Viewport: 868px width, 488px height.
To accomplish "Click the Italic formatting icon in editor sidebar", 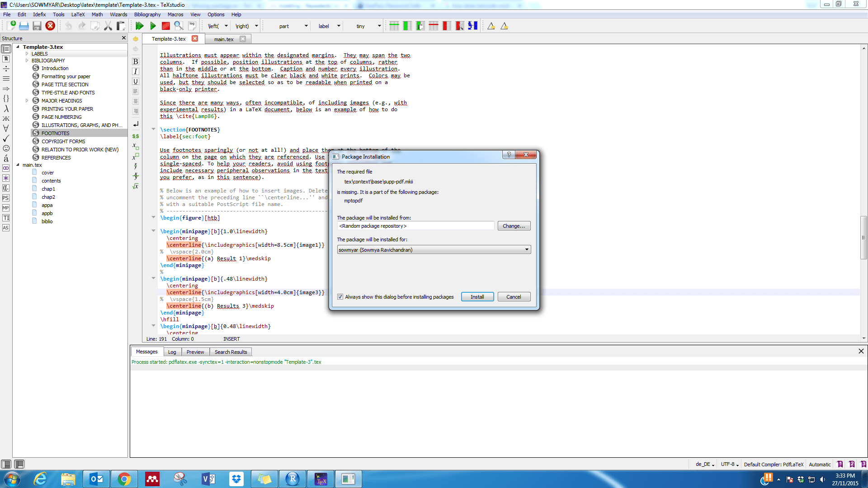I will coord(135,71).
